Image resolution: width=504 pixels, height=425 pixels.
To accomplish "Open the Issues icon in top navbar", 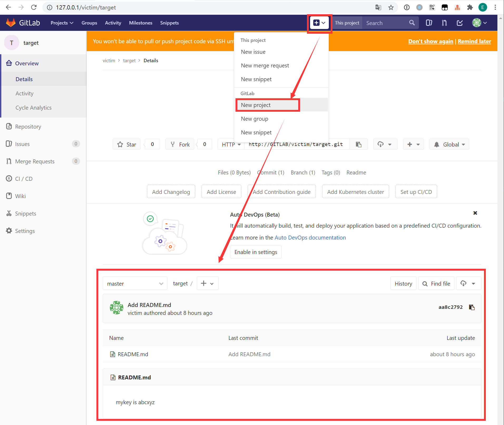I will [x=429, y=23].
